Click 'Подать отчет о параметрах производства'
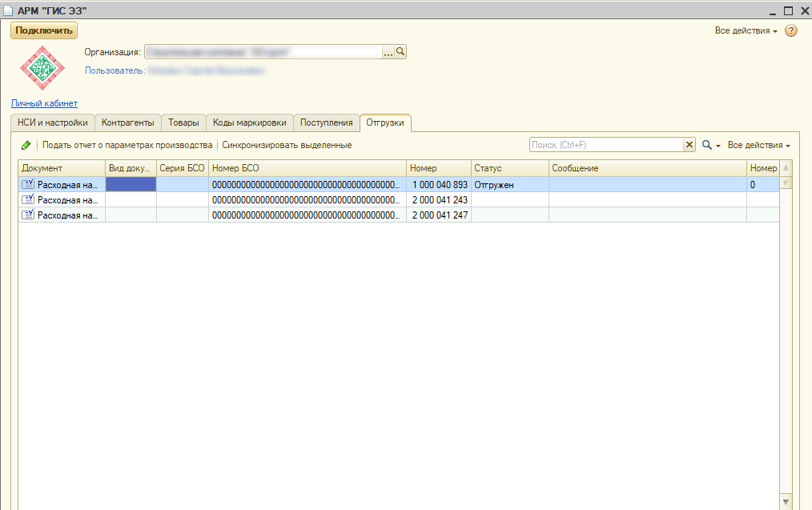 [x=127, y=146]
